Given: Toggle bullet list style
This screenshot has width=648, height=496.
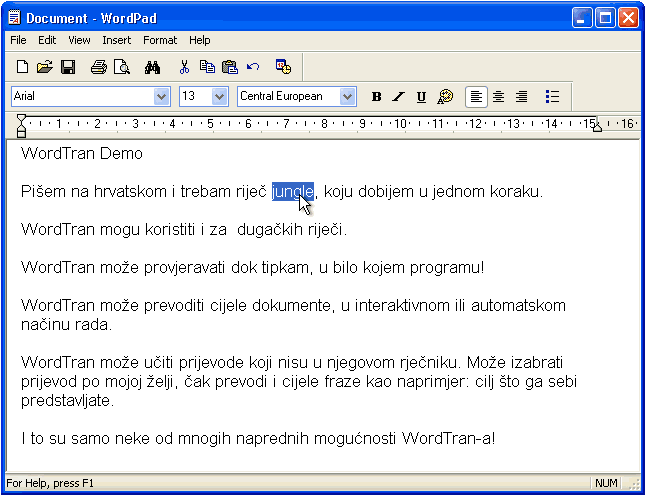Looking at the screenshot, I should [x=552, y=97].
